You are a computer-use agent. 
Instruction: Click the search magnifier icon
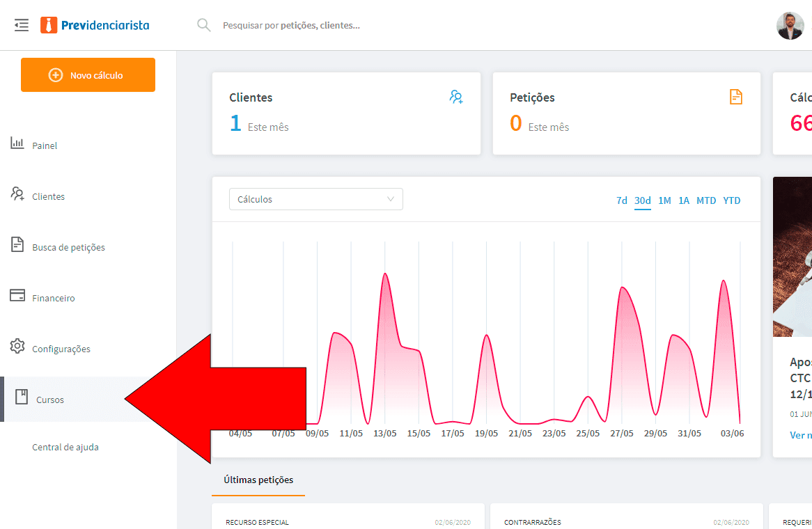click(203, 26)
